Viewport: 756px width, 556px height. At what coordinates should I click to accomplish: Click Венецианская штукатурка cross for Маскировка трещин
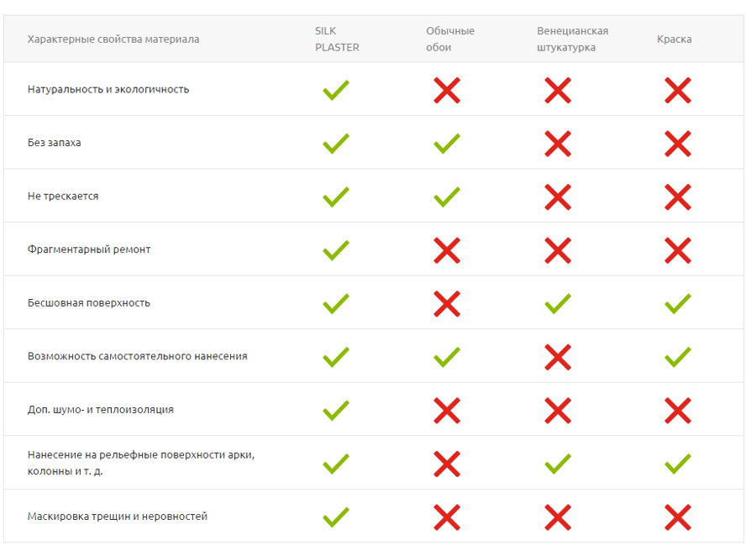pyautogui.click(x=558, y=517)
